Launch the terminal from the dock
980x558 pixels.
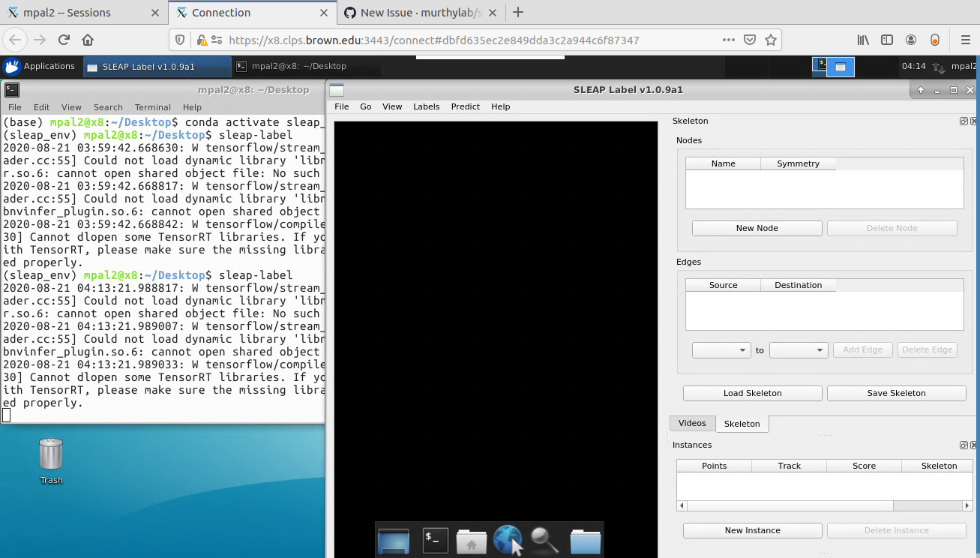point(435,541)
